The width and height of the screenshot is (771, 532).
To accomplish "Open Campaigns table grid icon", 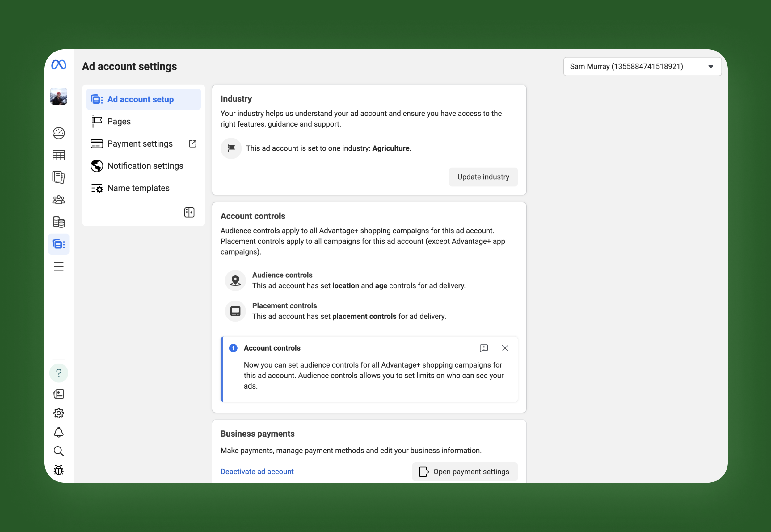I will [59, 155].
